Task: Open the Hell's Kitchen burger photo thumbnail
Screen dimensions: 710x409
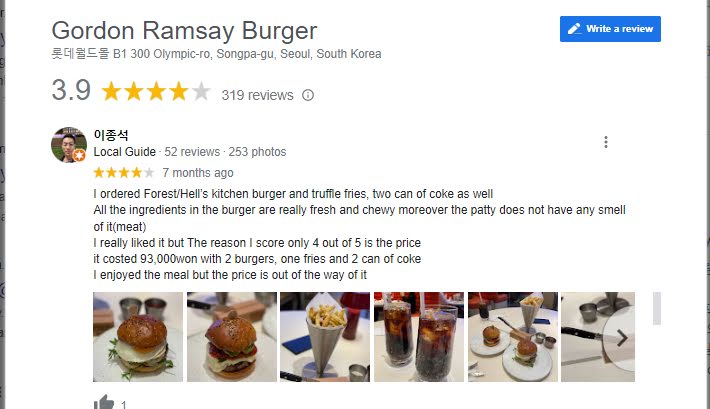Action: (x=232, y=337)
